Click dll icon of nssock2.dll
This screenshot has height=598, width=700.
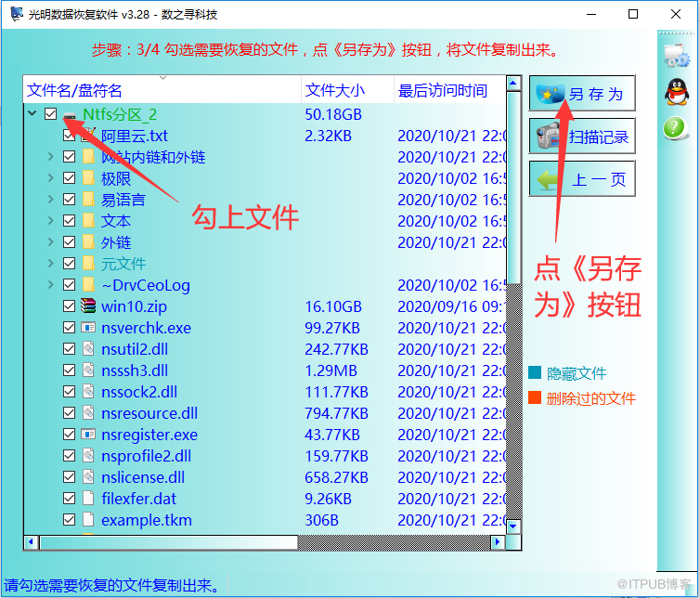pos(88,392)
